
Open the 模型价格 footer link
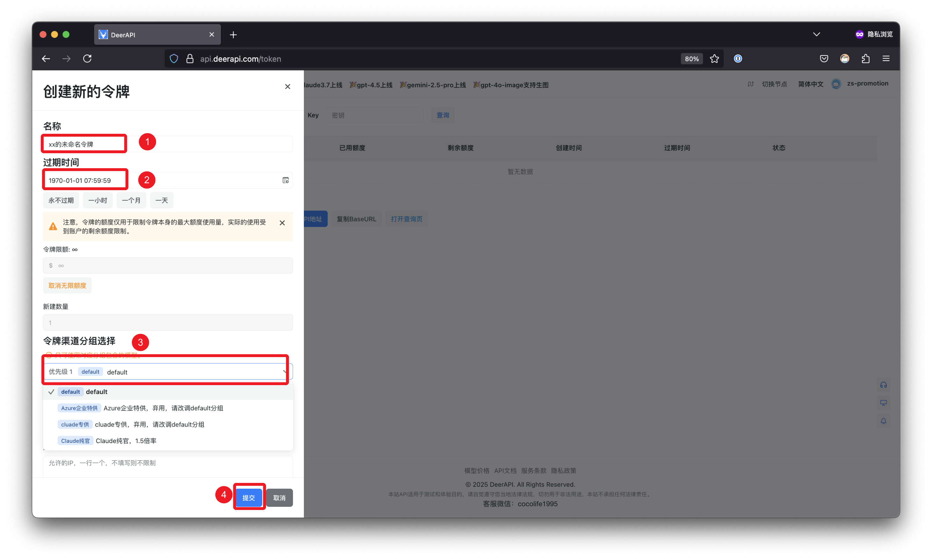[477, 470]
